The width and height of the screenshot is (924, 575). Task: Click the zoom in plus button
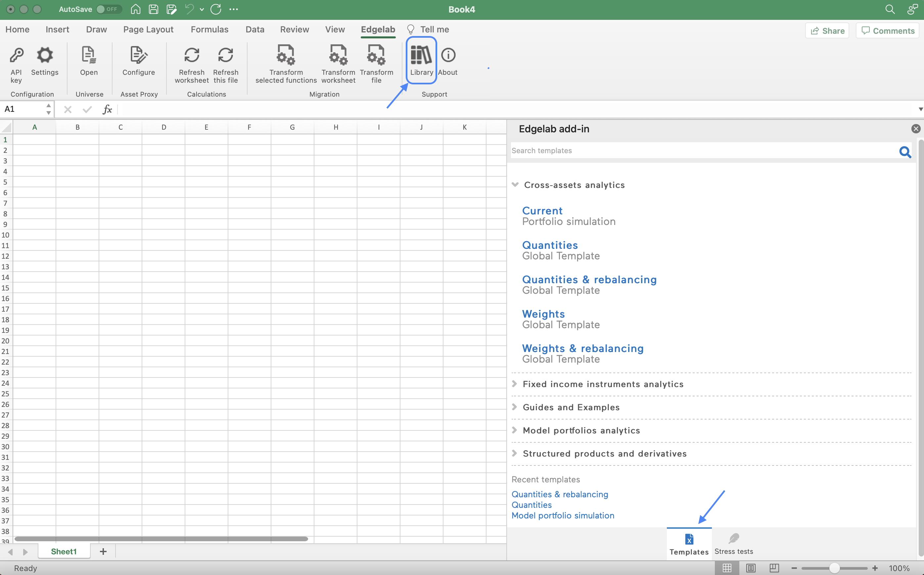[875, 568]
